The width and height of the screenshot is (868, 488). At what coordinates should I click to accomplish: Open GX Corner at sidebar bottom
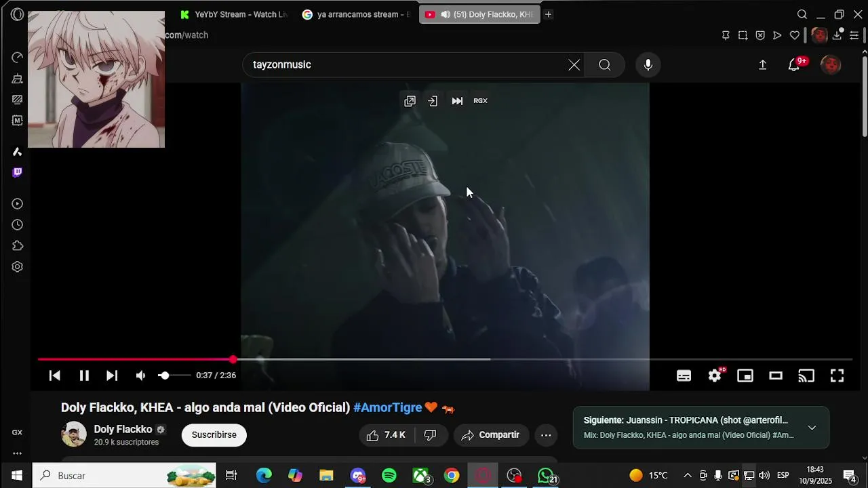pyautogui.click(x=17, y=432)
